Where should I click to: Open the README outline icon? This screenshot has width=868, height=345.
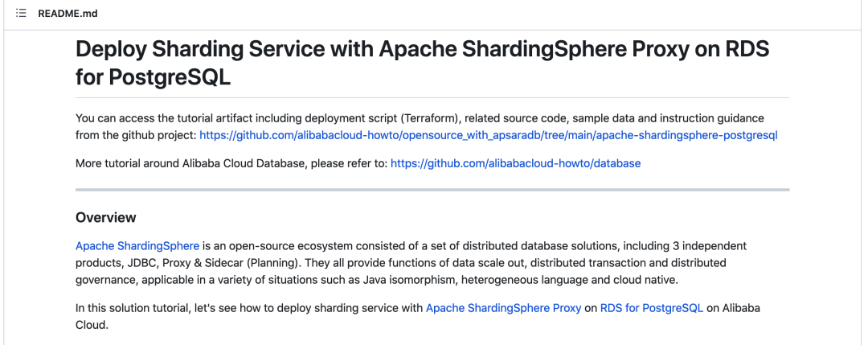click(21, 14)
